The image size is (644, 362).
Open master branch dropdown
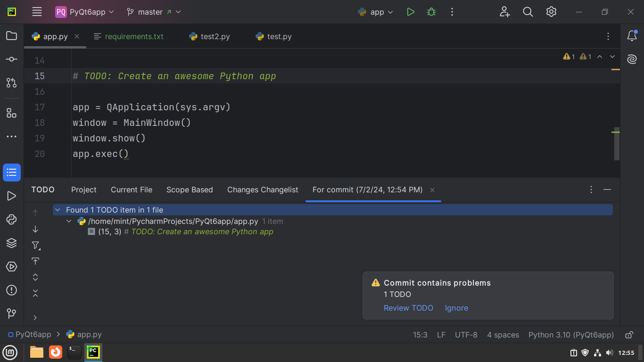click(x=154, y=12)
